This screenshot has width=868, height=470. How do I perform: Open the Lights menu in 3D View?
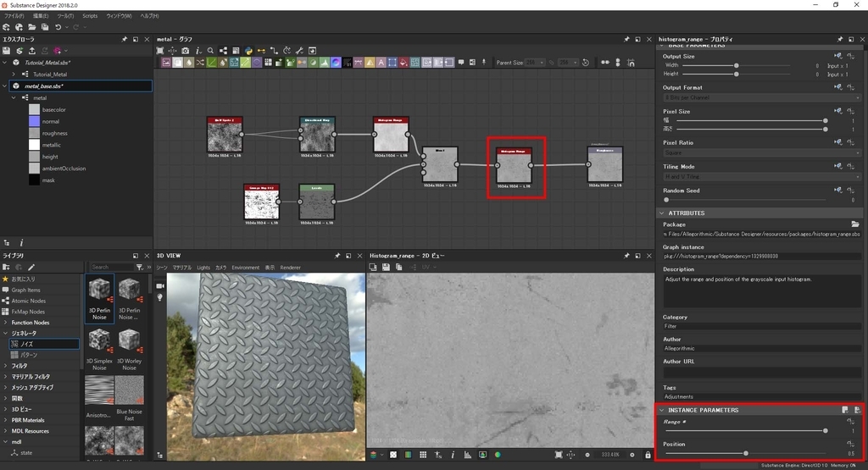click(x=203, y=268)
